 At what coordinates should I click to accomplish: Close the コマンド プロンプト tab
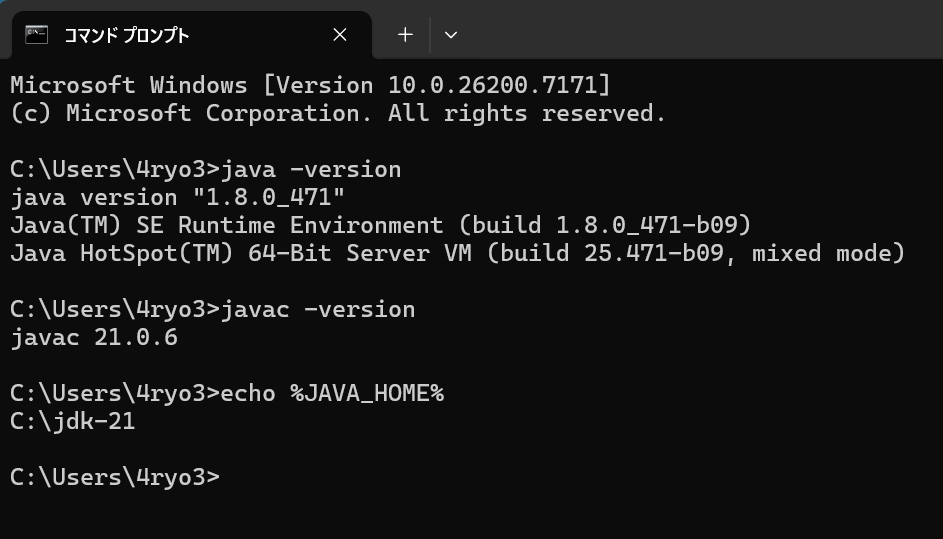pos(340,35)
